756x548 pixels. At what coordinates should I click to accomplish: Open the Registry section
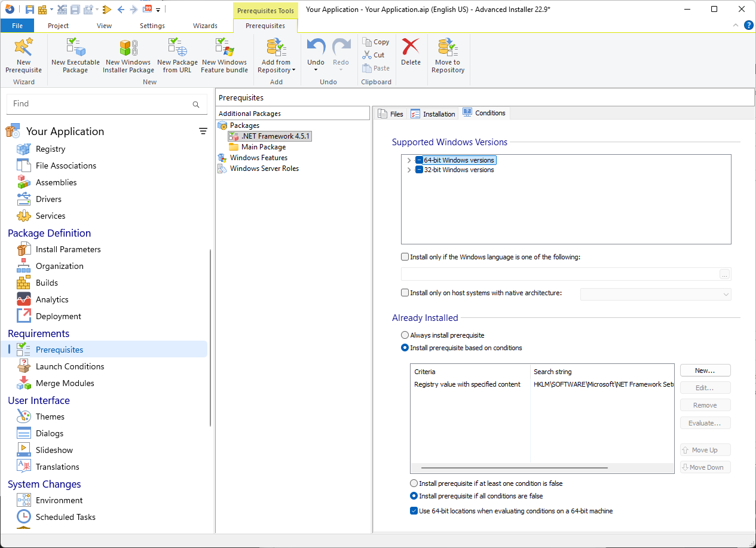[51, 149]
